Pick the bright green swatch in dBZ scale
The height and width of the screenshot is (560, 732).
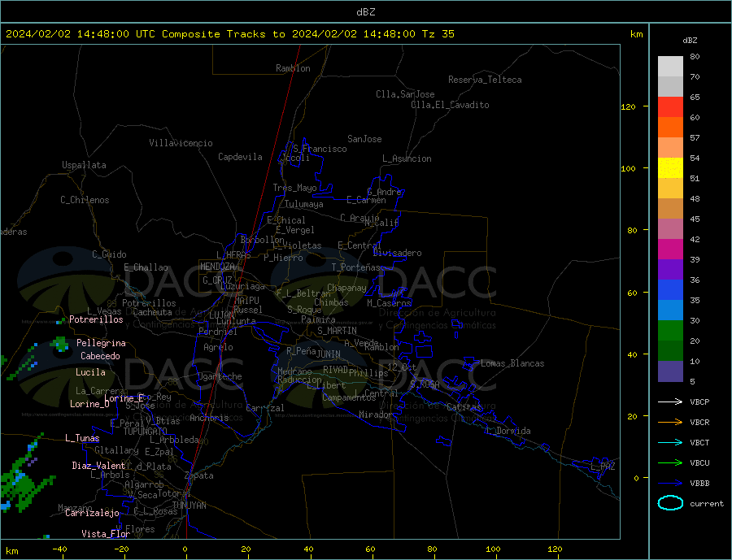(x=670, y=331)
